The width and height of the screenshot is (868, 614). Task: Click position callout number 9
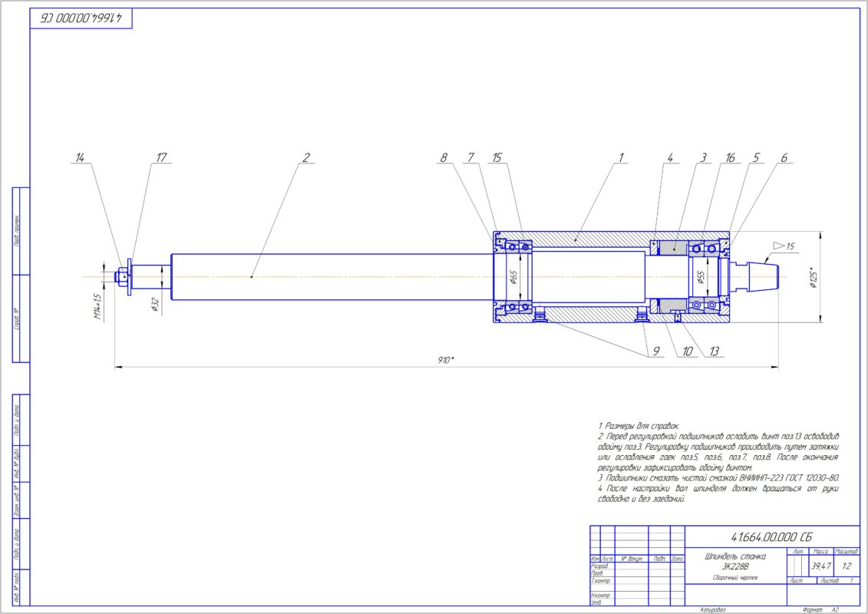(656, 351)
